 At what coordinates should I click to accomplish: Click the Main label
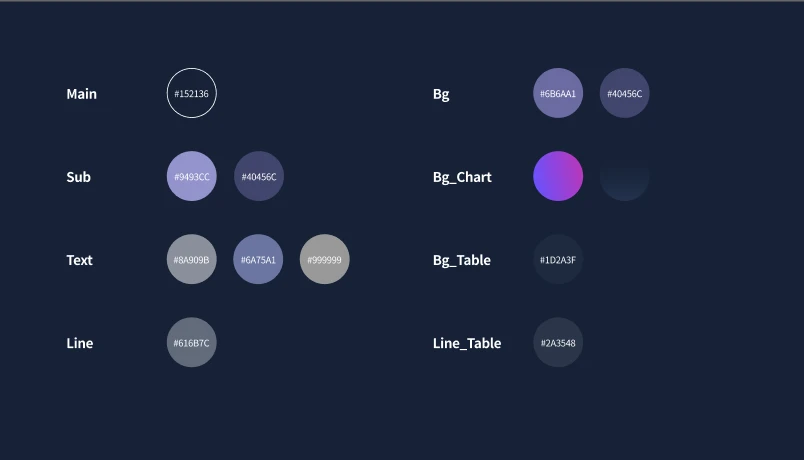click(x=82, y=94)
